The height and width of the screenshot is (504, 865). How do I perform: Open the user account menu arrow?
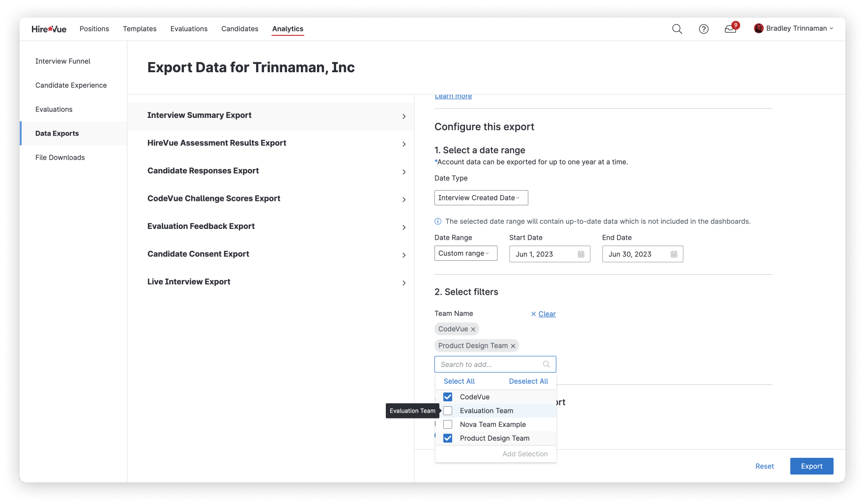point(831,28)
